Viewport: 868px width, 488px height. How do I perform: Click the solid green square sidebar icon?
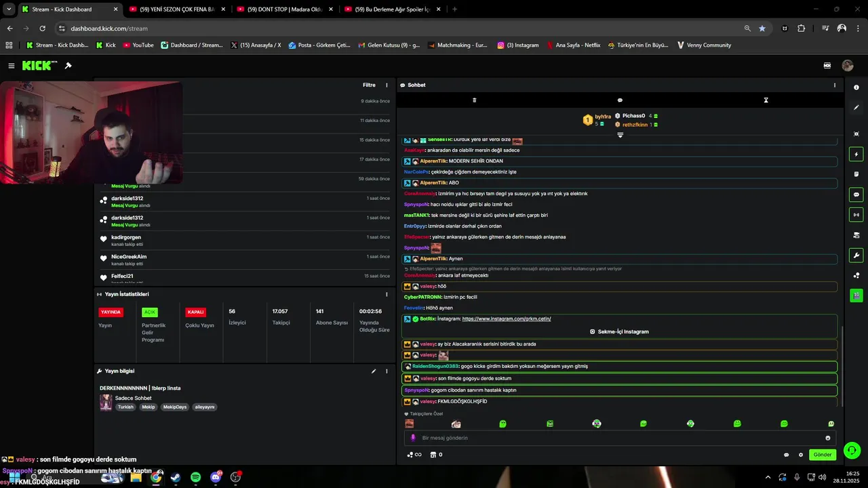[856, 296]
